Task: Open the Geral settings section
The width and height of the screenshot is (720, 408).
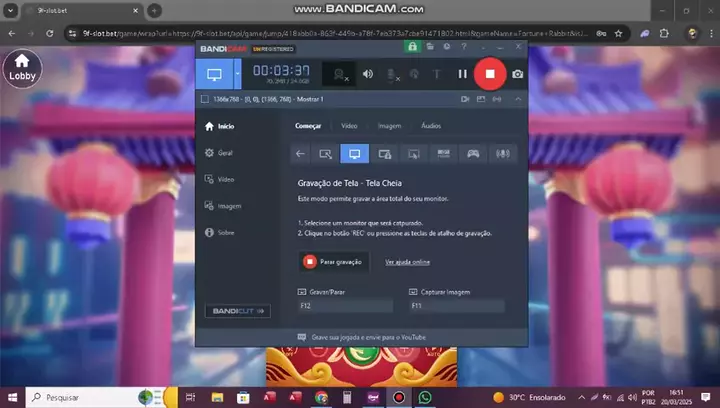Action: [x=219, y=153]
